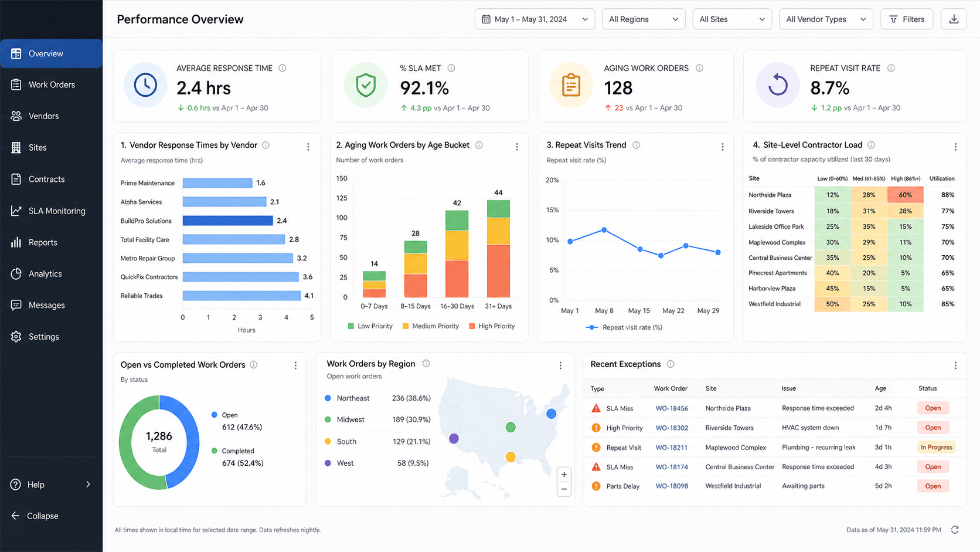Open kebab menu for Site-Level Contractor Load
Viewport: 980px width, 552px height.
tap(955, 147)
